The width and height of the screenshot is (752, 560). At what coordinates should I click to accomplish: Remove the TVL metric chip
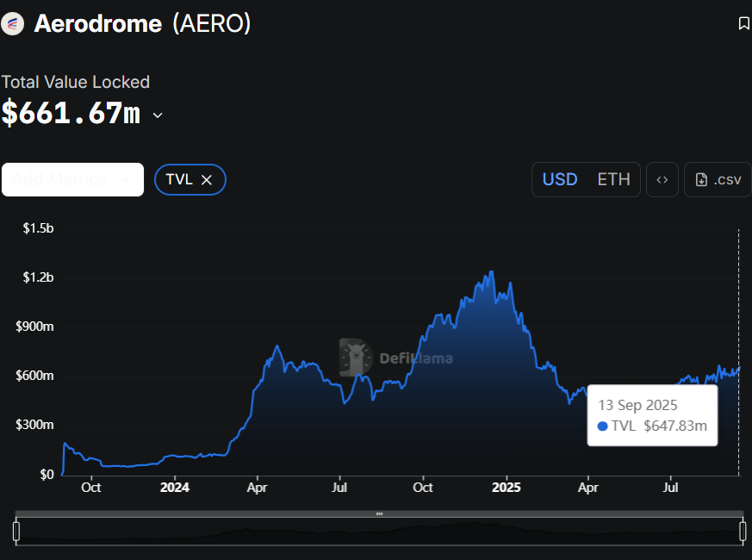(x=207, y=180)
